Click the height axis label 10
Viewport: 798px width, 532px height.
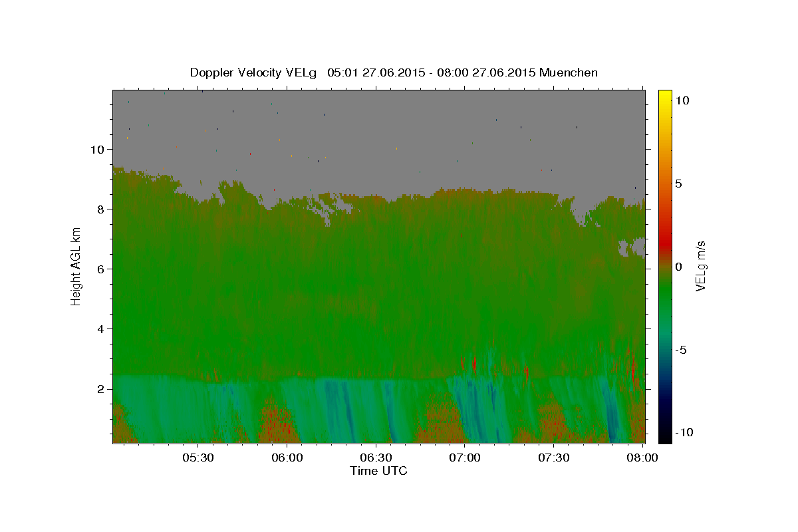coord(97,150)
